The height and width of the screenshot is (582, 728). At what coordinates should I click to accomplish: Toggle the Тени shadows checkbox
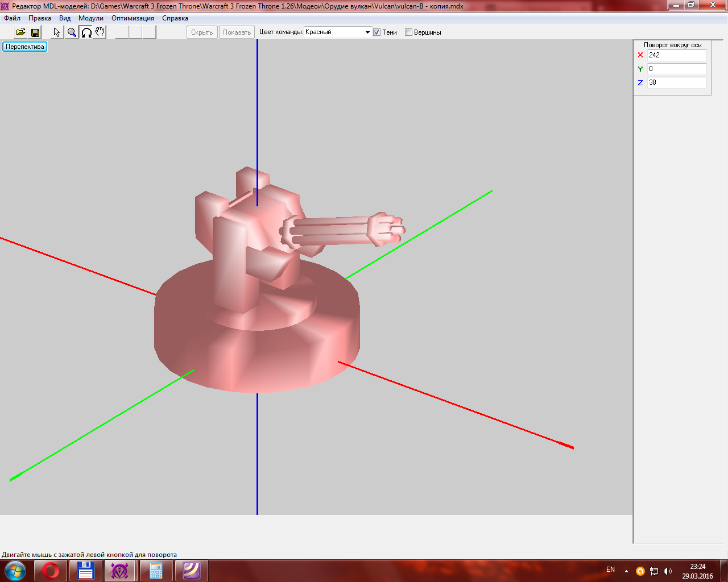[x=377, y=32]
